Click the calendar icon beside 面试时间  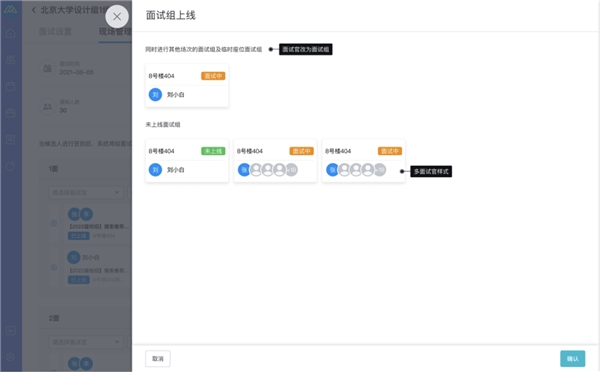tap(47, 68)
